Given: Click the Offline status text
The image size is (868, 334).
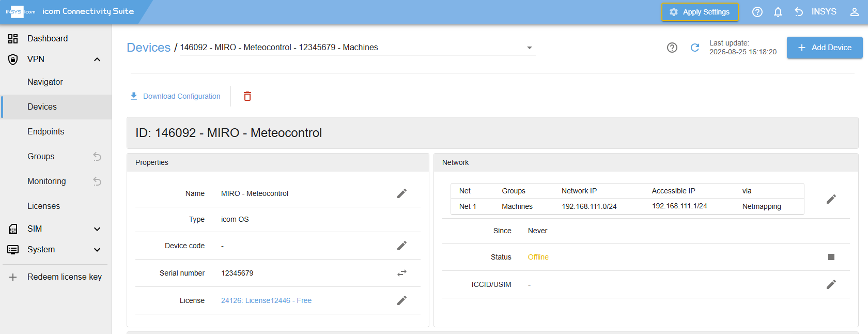Looking at the screenshot, I should point(538,257).
